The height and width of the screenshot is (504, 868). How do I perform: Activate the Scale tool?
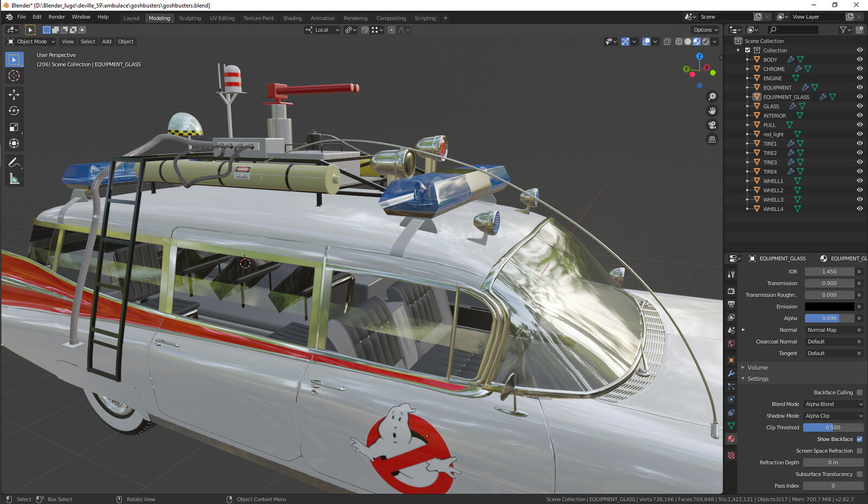(x=14, y=127)
